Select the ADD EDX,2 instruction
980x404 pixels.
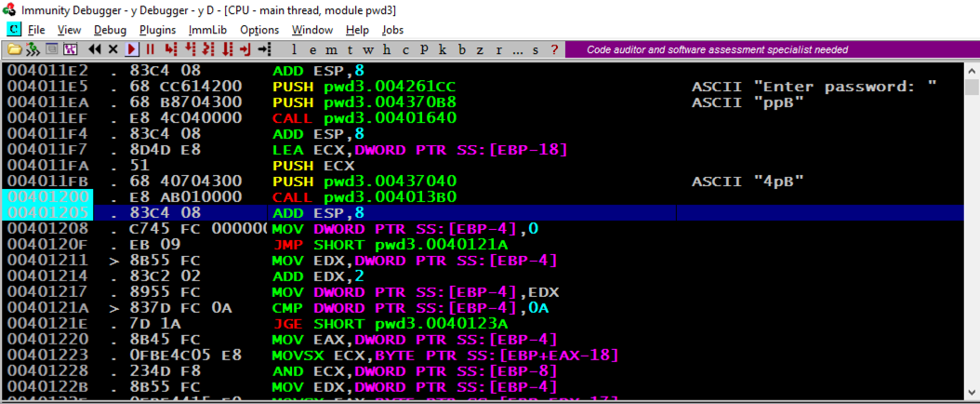(319, 276)
